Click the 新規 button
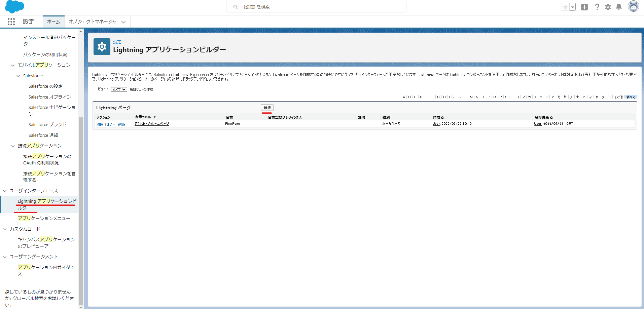The width and height of the screenshot is (644, 309). (267, 108)
